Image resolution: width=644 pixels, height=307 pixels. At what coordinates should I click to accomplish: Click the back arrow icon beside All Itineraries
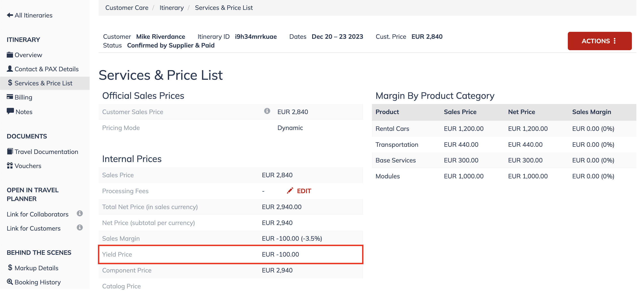[x=10, y=15]
